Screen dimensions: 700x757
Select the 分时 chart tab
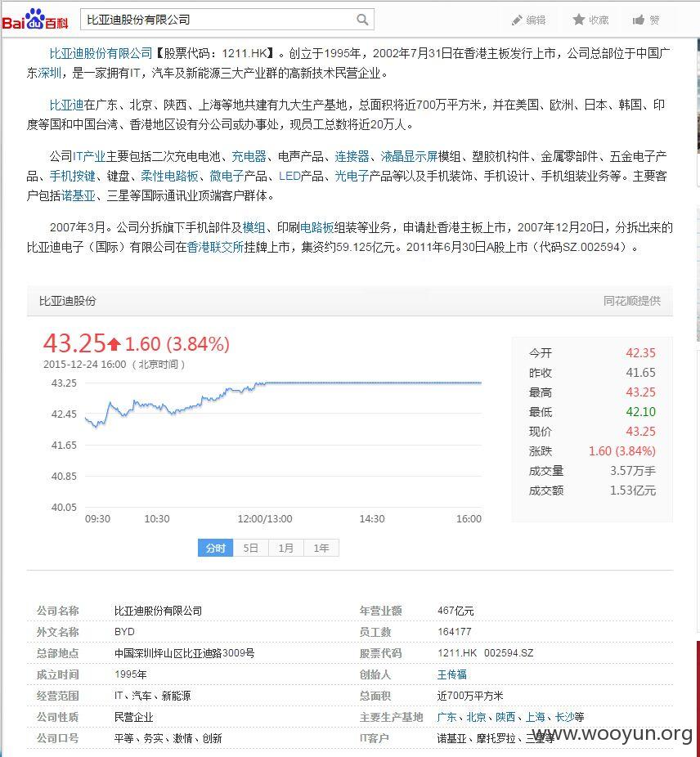point(215,548)
